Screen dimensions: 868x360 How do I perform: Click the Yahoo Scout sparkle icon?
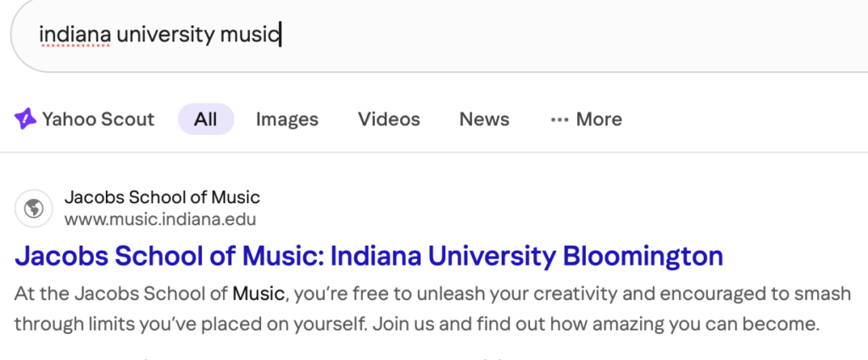tap(25, 119)
